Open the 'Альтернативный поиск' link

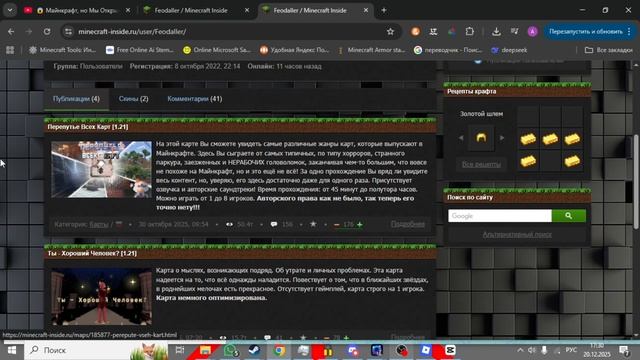tap(517, 234)
